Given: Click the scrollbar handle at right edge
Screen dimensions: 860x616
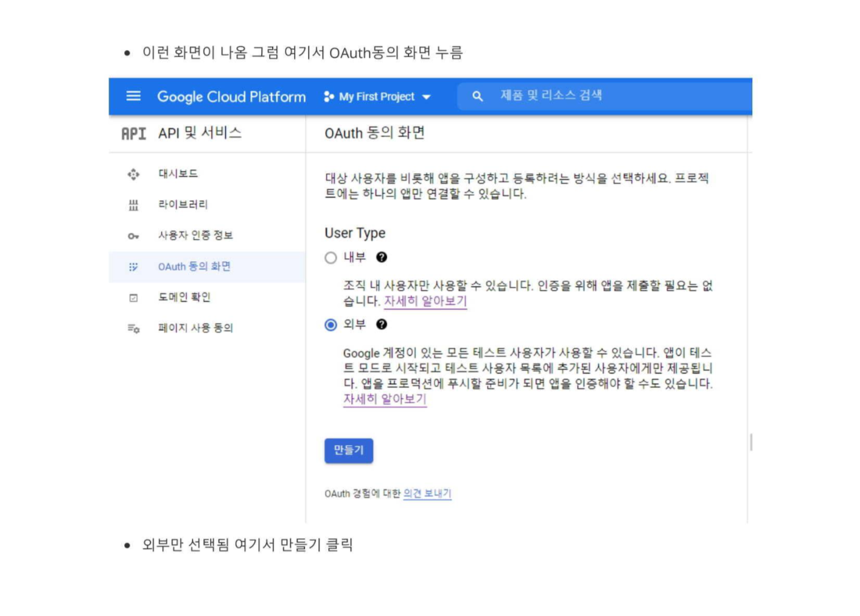Looking at the screenshot, I should [x=752, y=443].
